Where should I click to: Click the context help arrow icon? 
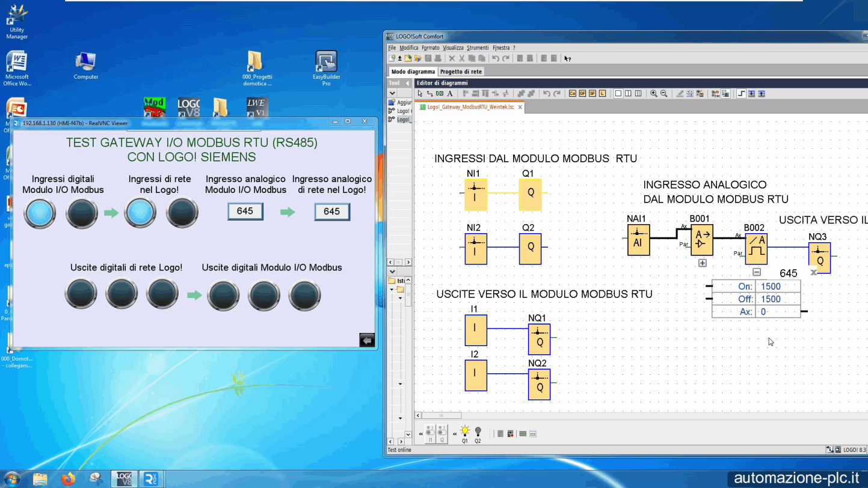(x=567, y=58)
